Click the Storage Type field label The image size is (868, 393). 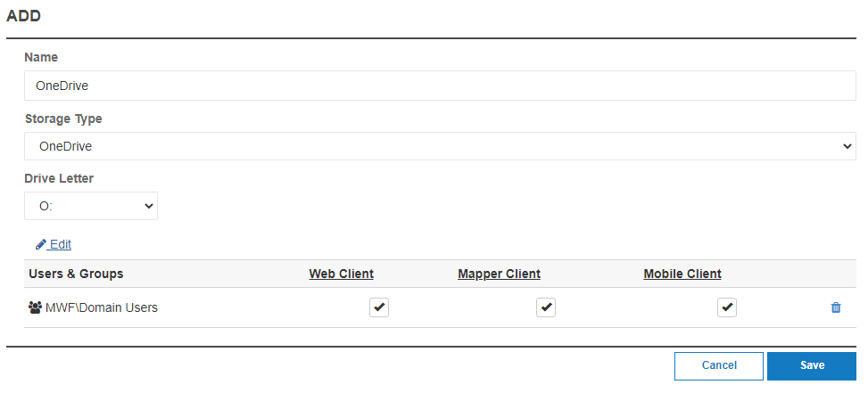pos(63,119)
